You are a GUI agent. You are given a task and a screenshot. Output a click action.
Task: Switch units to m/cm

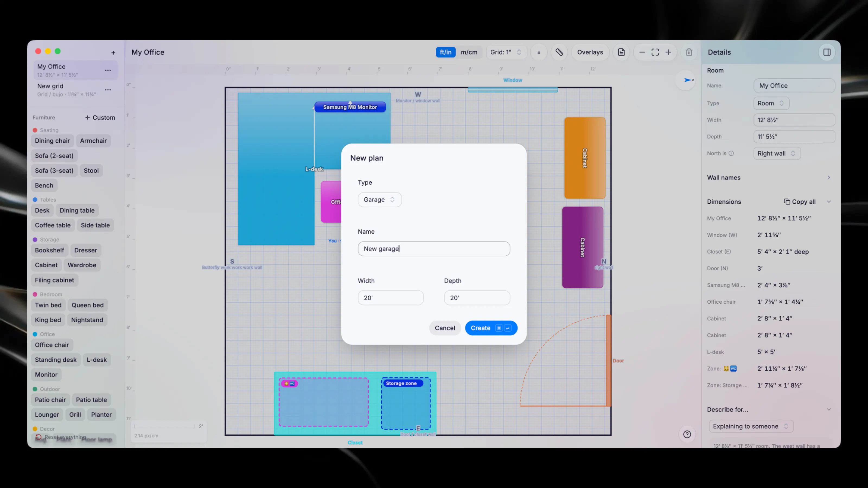[469, 52]
